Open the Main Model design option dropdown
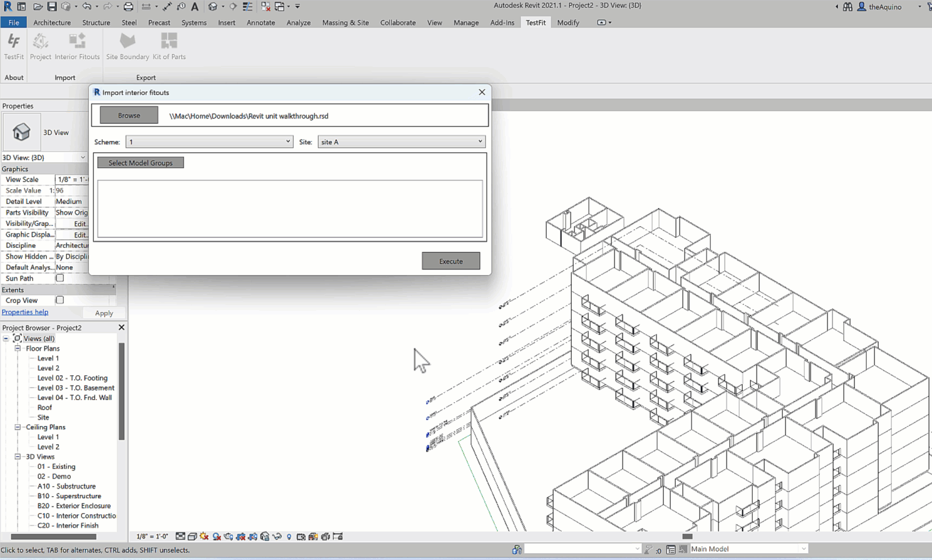The height and width of the screenshot is (560, 932). pos(748,549)
